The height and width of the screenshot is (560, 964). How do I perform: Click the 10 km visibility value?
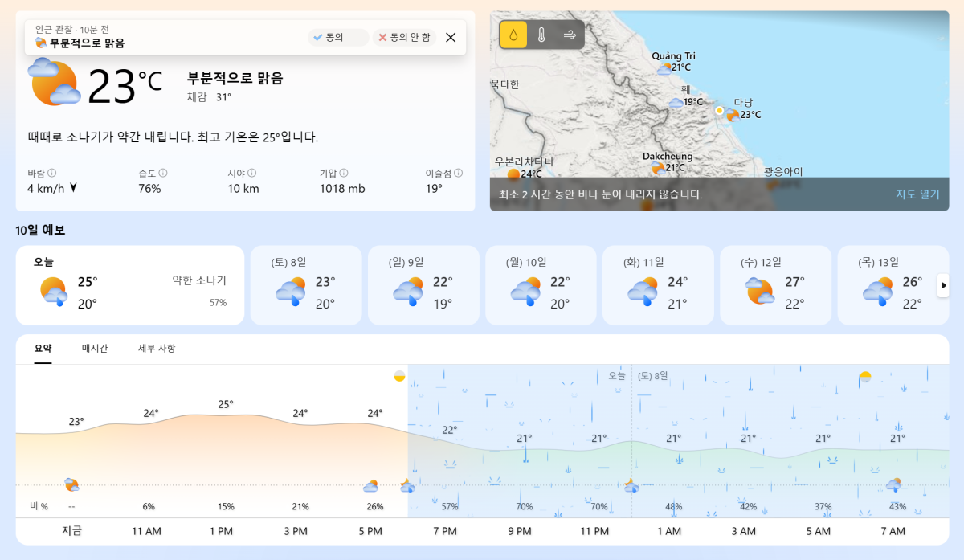click(243, 189)
